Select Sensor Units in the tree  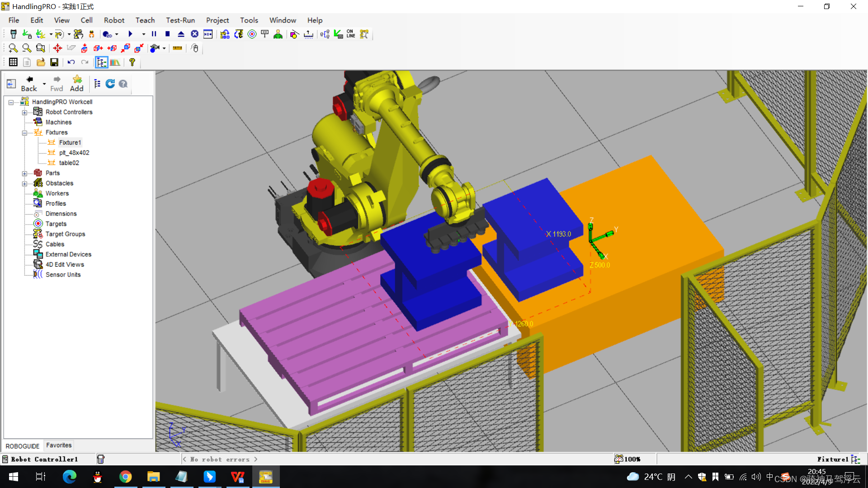click(63, 275)
